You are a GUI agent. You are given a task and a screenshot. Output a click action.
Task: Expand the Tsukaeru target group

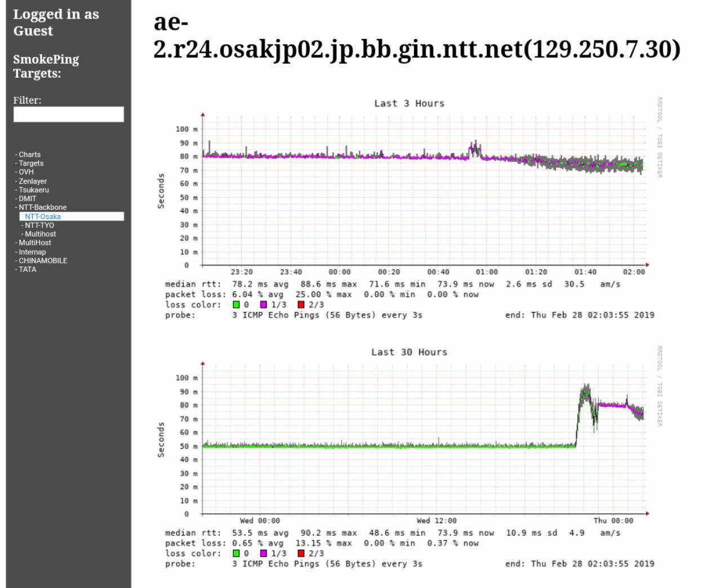point(34,190)
